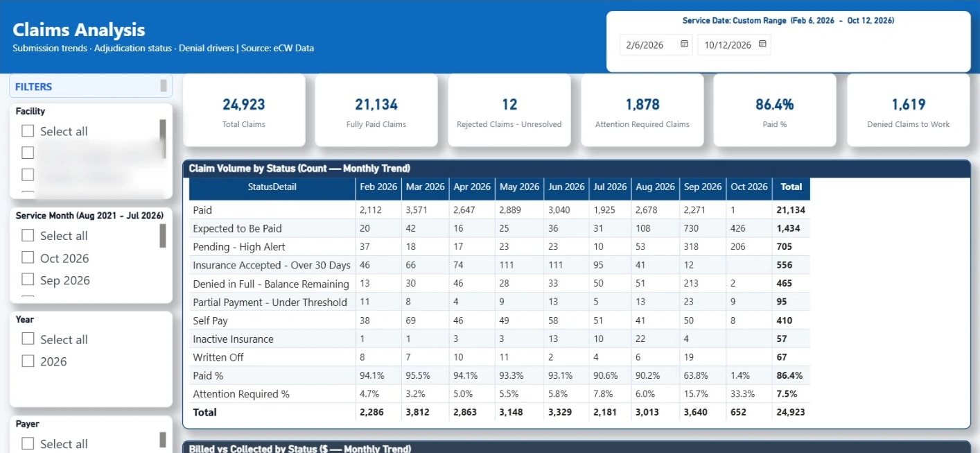This screenshot has width=980, height=453.
Task: Click the Facility list scrollbar
Action: (x=163, y=139)
